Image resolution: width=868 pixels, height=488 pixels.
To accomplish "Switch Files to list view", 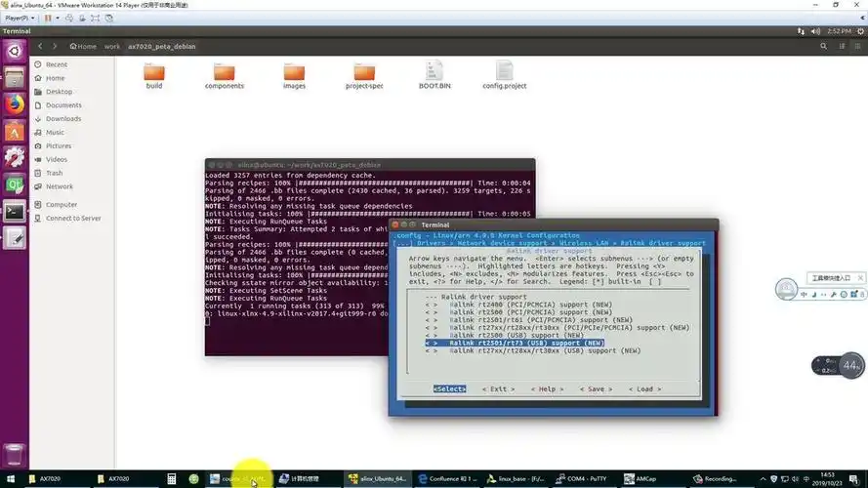I will pos(842,47).
